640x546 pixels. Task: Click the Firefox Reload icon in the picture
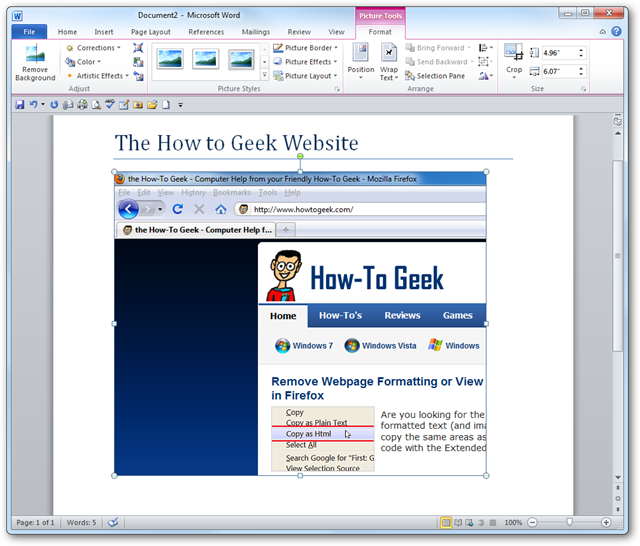point(178,209)
